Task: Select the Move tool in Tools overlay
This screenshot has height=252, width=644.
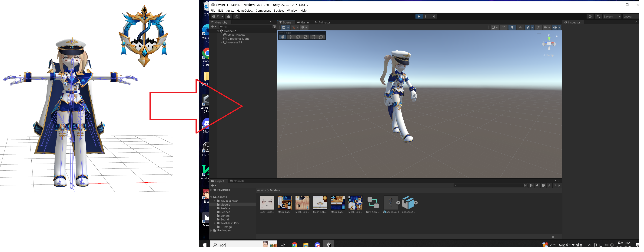Action: [290, 37]
